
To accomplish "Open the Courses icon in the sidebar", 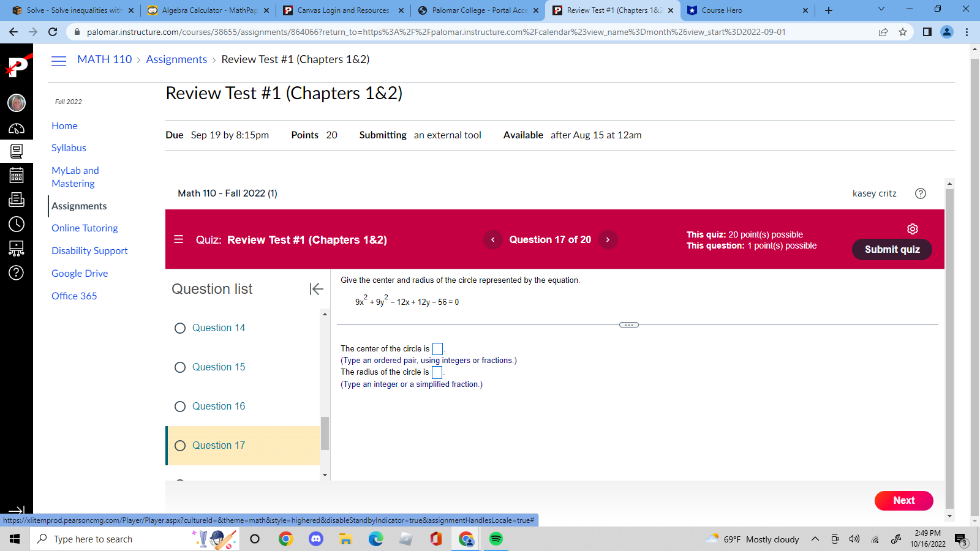I will click(x=17, y=151).
